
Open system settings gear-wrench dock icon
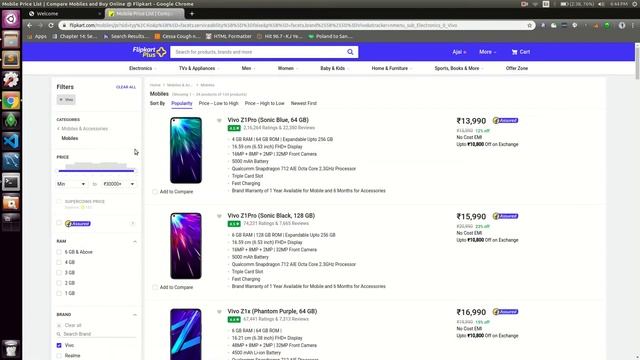point(11,80)
